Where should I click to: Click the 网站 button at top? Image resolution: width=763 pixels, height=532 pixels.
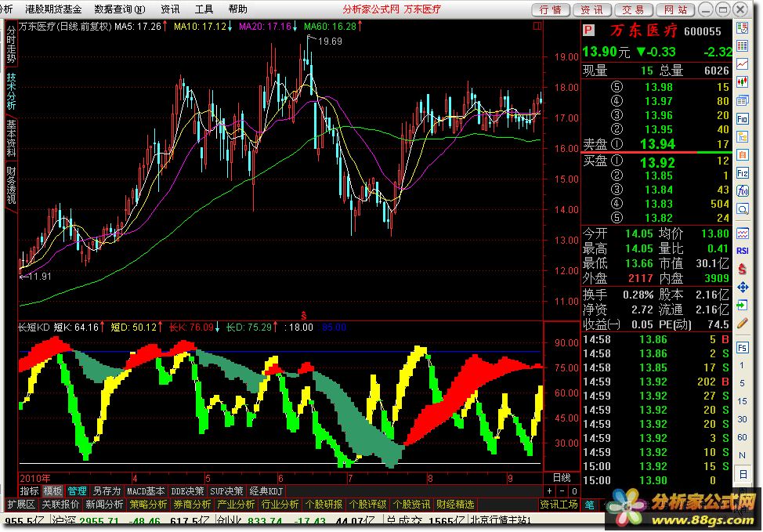click(675, 9)
